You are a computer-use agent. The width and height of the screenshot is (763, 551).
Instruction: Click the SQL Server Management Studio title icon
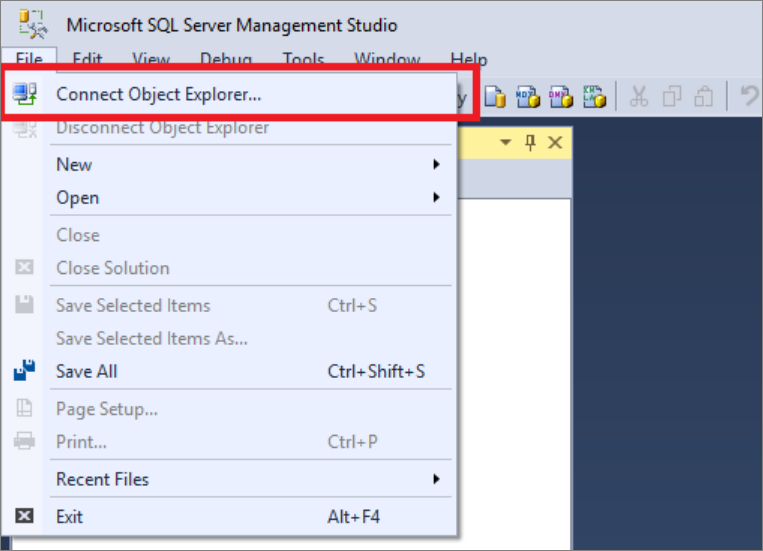point(33,22)
